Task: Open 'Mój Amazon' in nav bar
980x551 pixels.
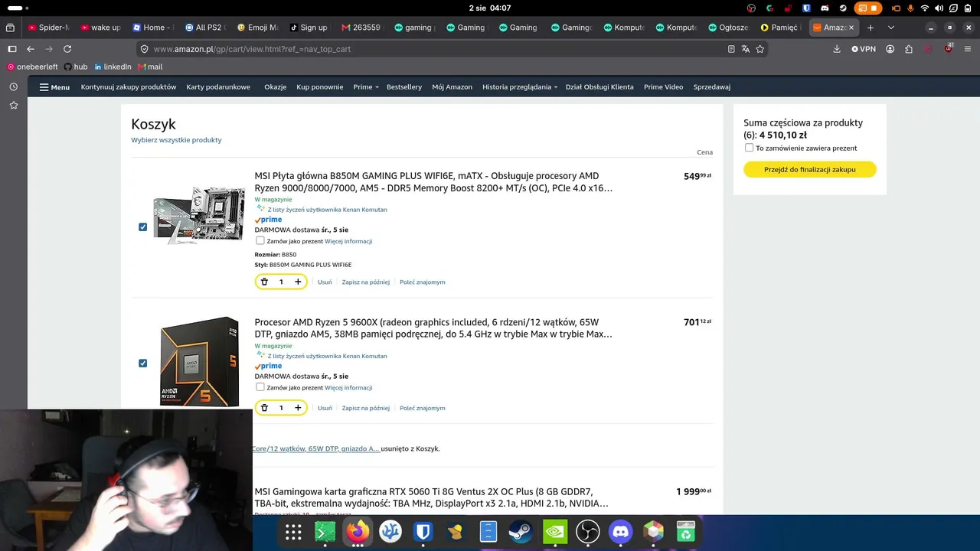Action: [x=452, y=87]
